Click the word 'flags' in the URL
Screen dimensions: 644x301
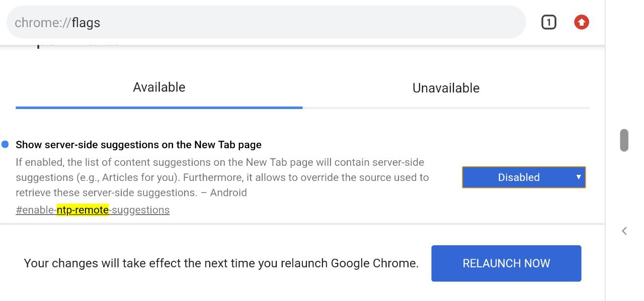pos(86,23)
